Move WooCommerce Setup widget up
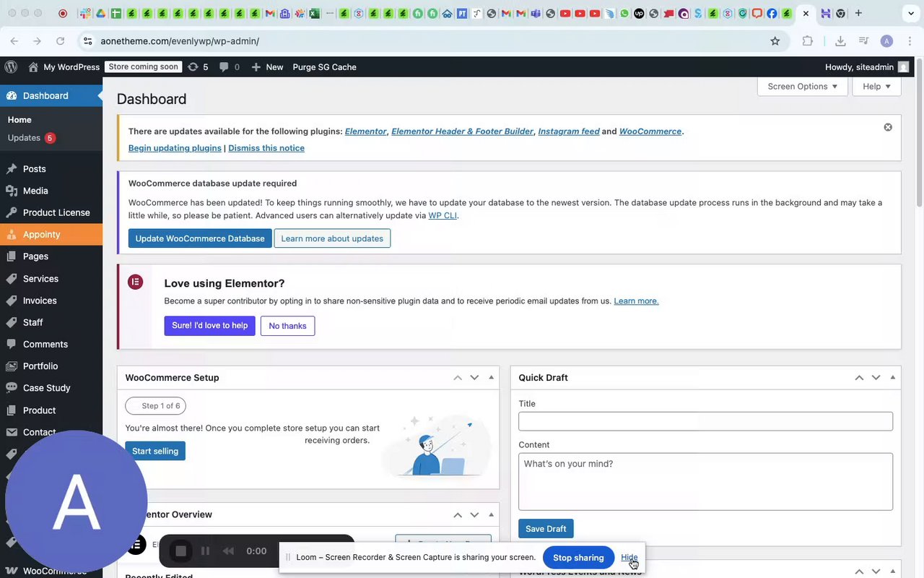Viewport: 924px width, 578px height. click(458, 377)
